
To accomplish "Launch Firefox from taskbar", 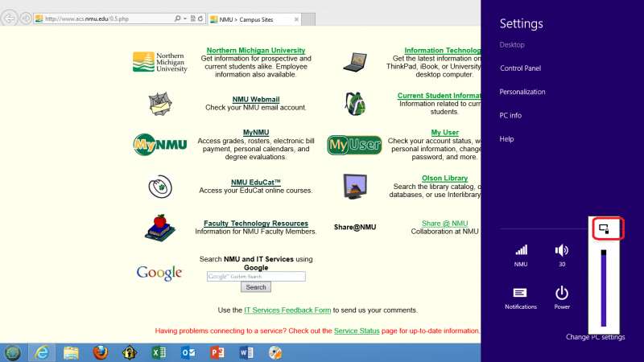I will [x=100, y=352].
